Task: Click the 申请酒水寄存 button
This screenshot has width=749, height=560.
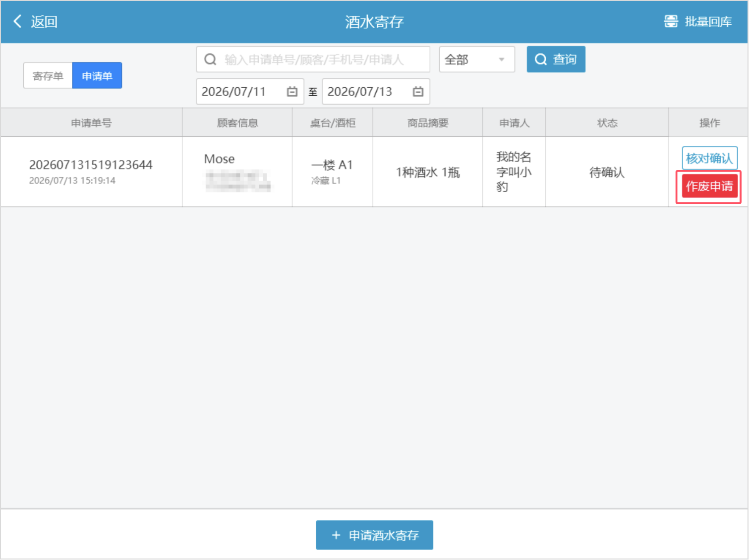Action: click(374, 535)
